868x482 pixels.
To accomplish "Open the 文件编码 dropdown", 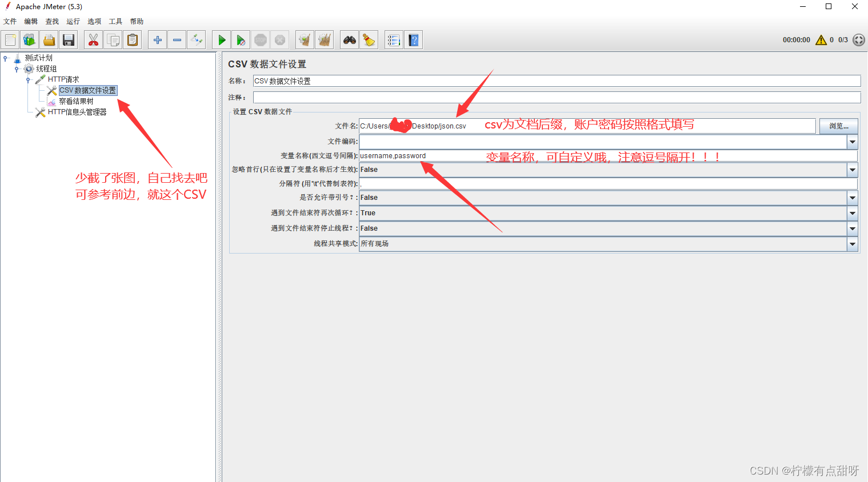I will pos(853,142).
